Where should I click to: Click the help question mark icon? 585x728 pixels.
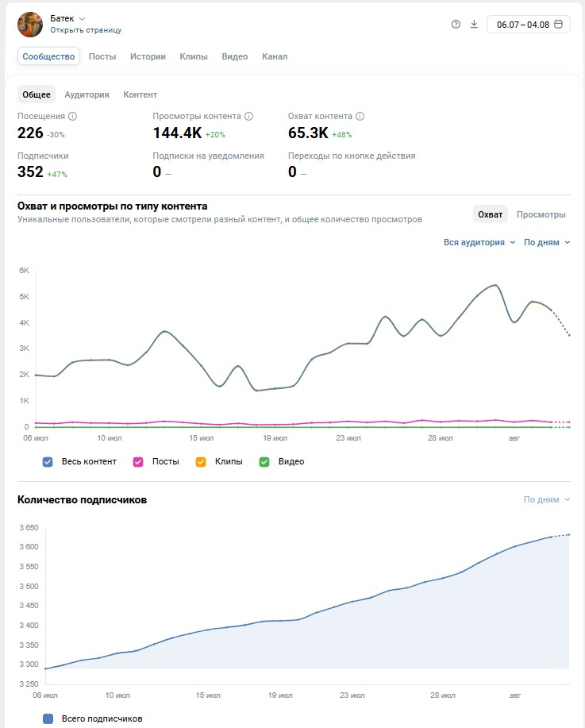(456, 24)
